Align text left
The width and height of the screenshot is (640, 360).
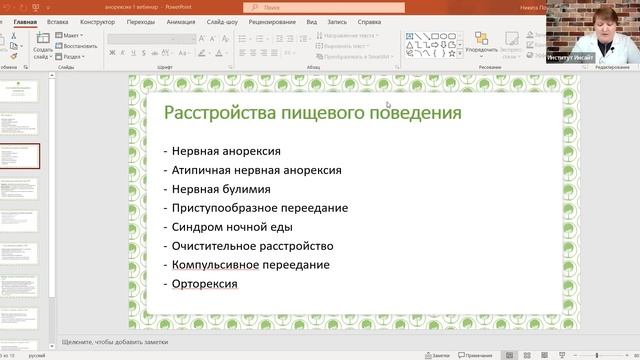click(242, 53)
